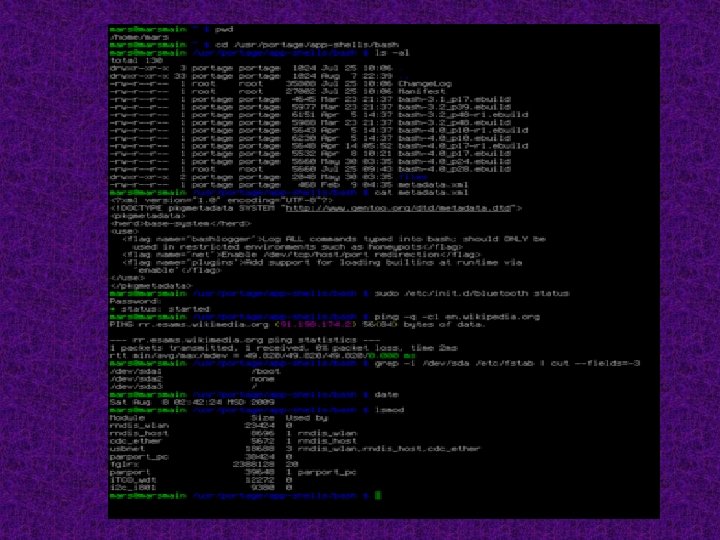Click the 'ping -q -c1 en.wikipedia.org' command
Screen dimensions: 720x540
click(x=457, y=317)
